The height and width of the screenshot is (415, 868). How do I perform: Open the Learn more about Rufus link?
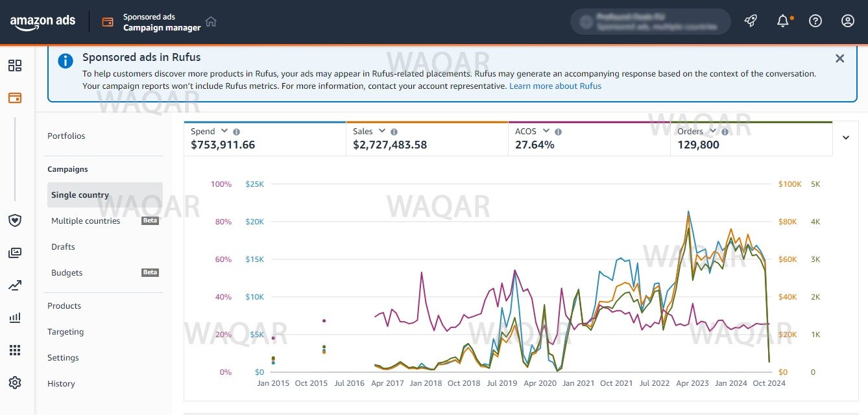coord(555,86)
